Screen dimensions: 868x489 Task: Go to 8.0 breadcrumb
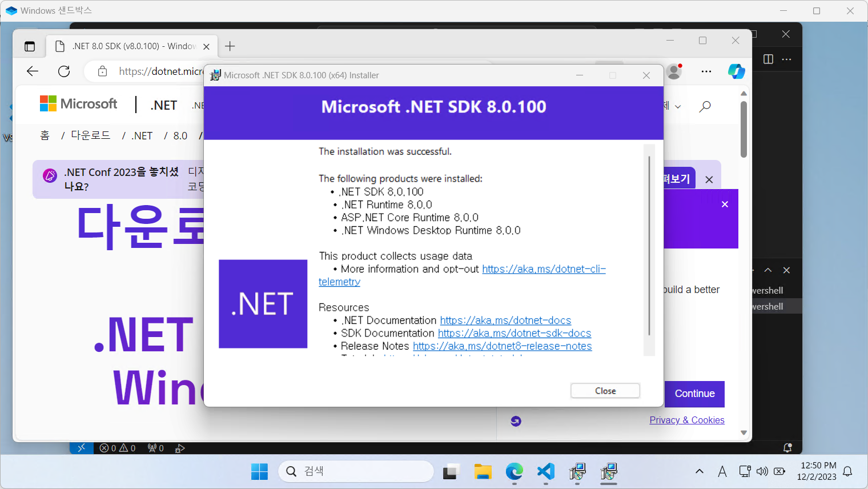pyautogui.click(x=180, y=136)
